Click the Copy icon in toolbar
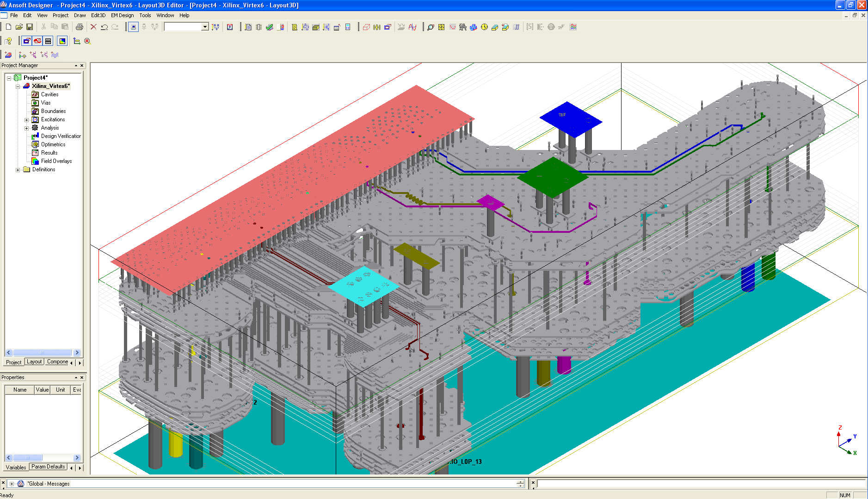Screen dimensions: 868x499 coord(54,27)
